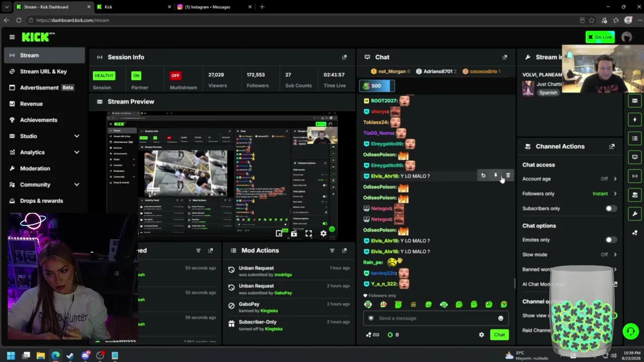This screenshot has height=362, width=644.
Task: Pop out the Chat panel
Action: tap(505, 57)
